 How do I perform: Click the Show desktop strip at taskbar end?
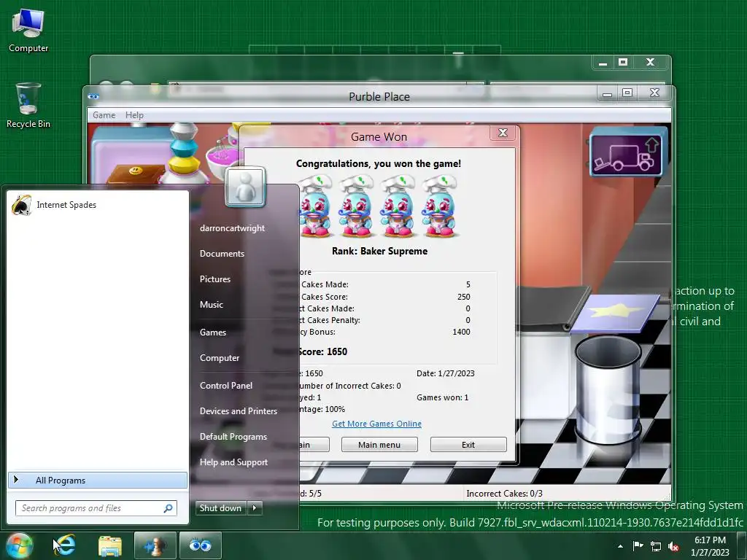(742, 545)
